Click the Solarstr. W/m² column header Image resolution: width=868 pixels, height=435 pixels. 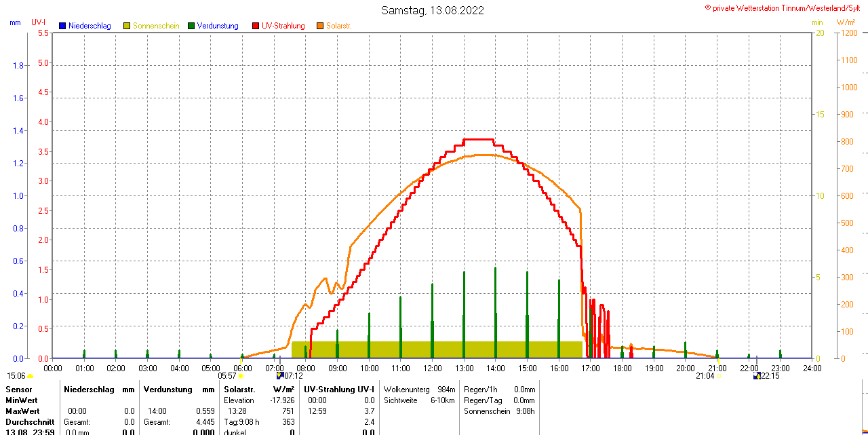click(259, 390)
